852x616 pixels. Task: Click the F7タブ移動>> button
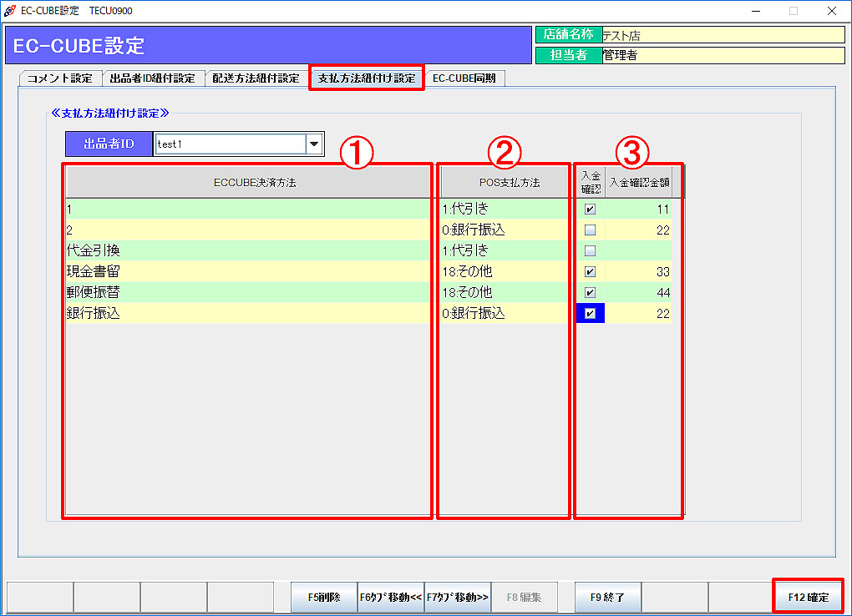(x=458, y=598)
